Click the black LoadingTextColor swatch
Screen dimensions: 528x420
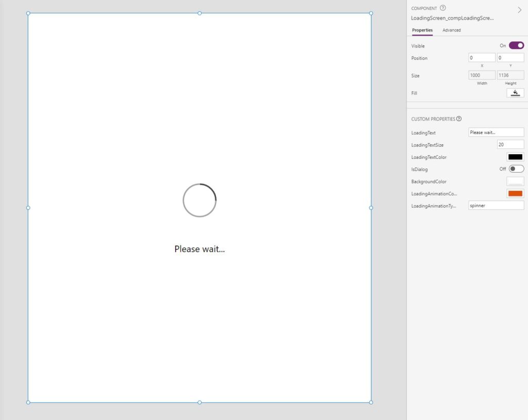pyautogui.click(x=515, y=157)
